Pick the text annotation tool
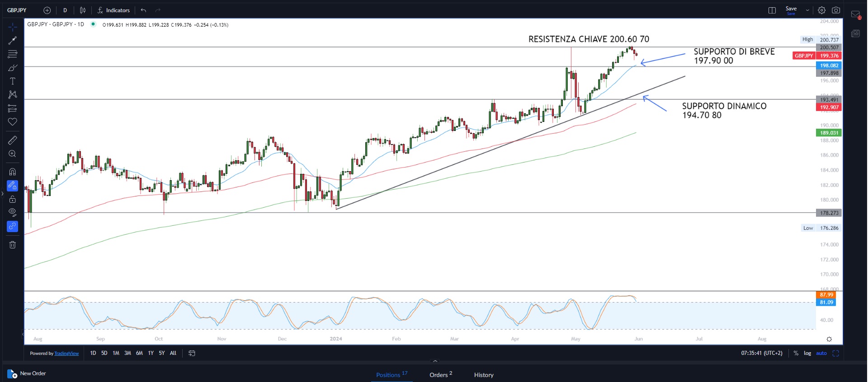Image resolution: width=868 pixels, height=382 pixels. click(x=12, y=81)
